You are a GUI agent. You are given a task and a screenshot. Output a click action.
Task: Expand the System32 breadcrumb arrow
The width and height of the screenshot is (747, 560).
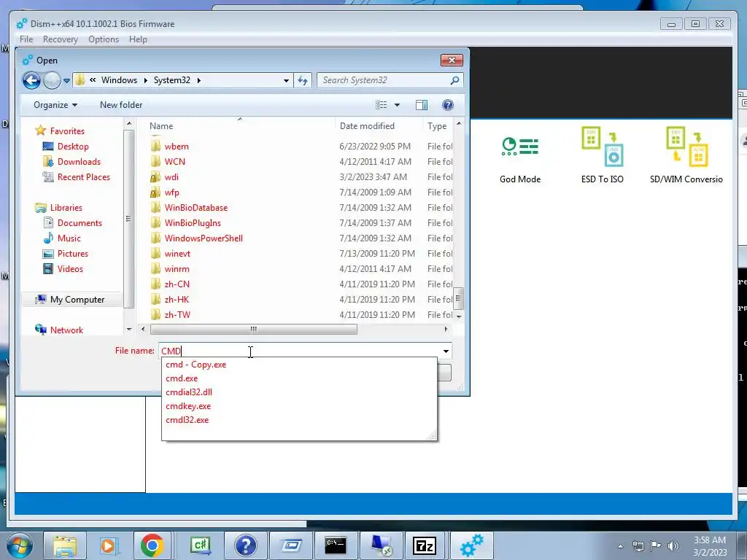198,80
